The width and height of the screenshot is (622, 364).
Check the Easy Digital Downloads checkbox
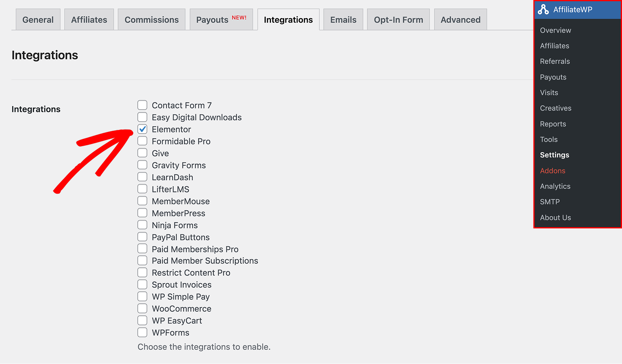(x=142, y=117)
